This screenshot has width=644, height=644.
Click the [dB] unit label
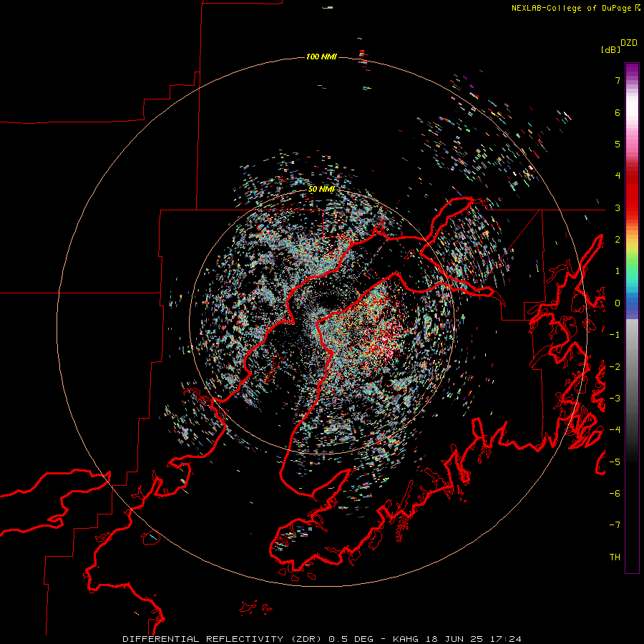[610, 49]
